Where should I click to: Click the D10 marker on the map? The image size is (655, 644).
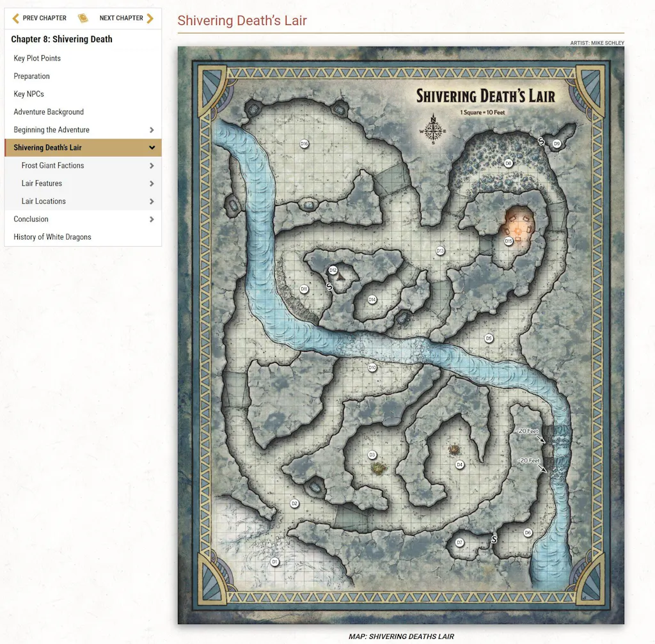coord(372,368)
